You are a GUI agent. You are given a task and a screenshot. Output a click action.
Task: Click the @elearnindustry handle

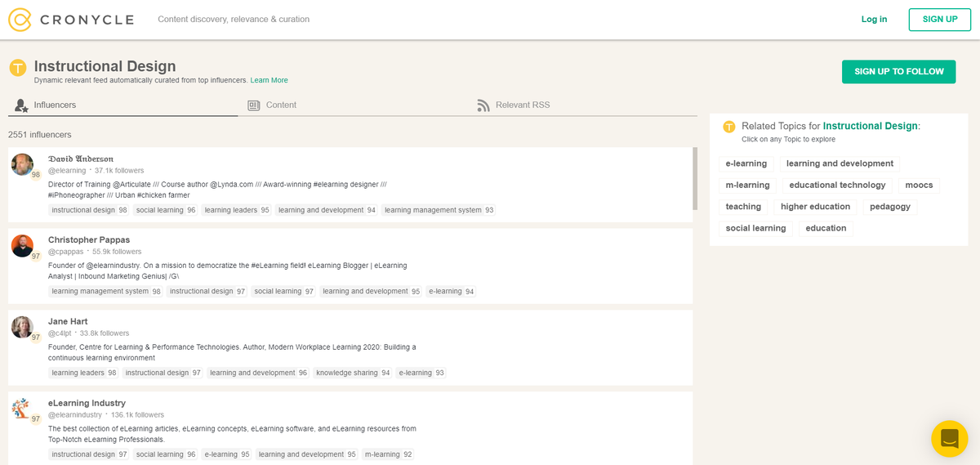coord(75,415)
